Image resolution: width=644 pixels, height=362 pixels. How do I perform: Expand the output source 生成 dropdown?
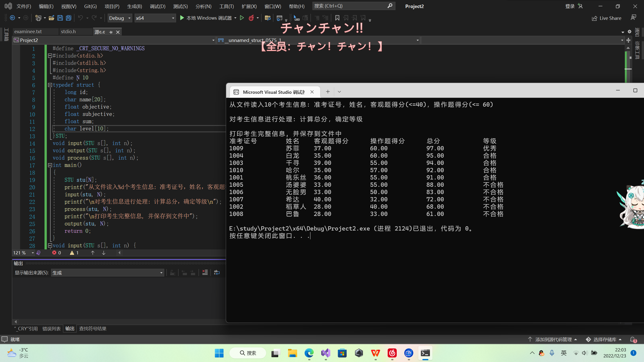click(x=161, y=273)
